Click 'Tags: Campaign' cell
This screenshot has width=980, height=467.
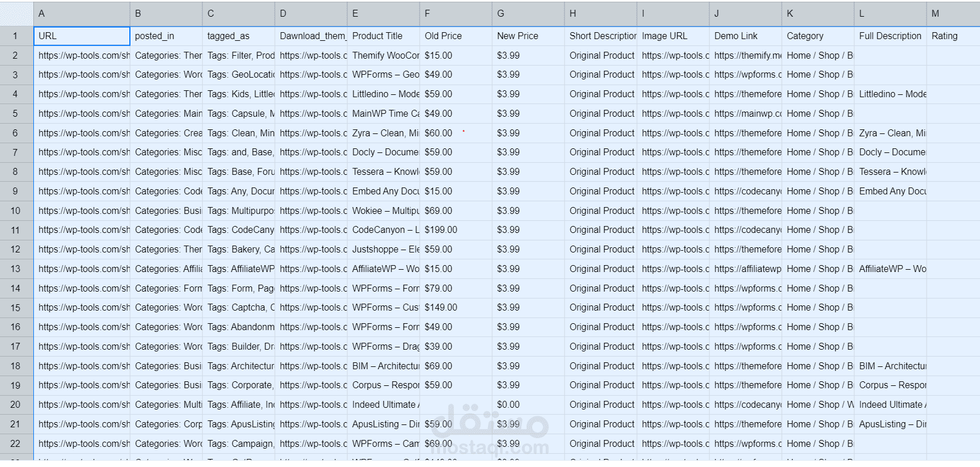(x=239, y=443)
